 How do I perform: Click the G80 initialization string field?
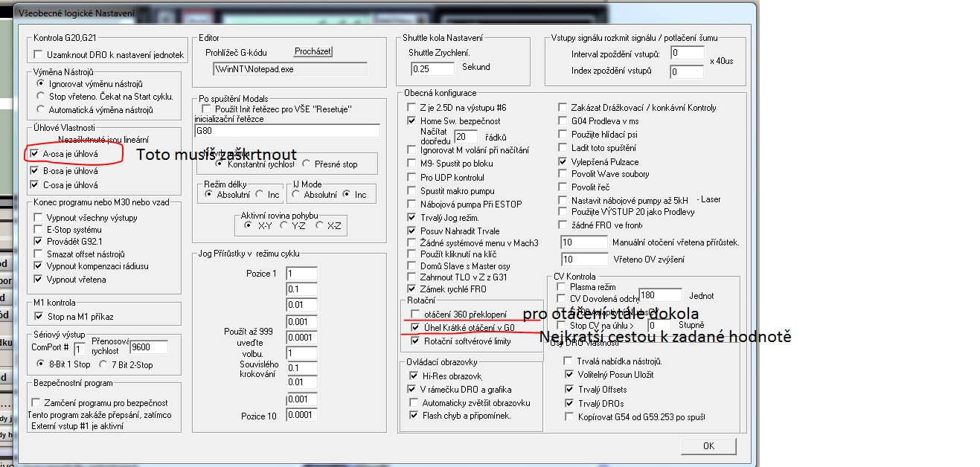click(x=286, y=131)
